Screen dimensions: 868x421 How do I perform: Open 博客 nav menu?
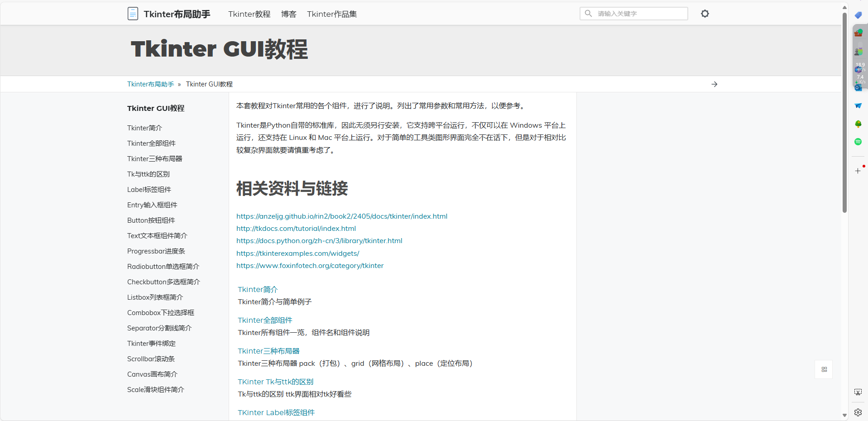coord(289,14)
